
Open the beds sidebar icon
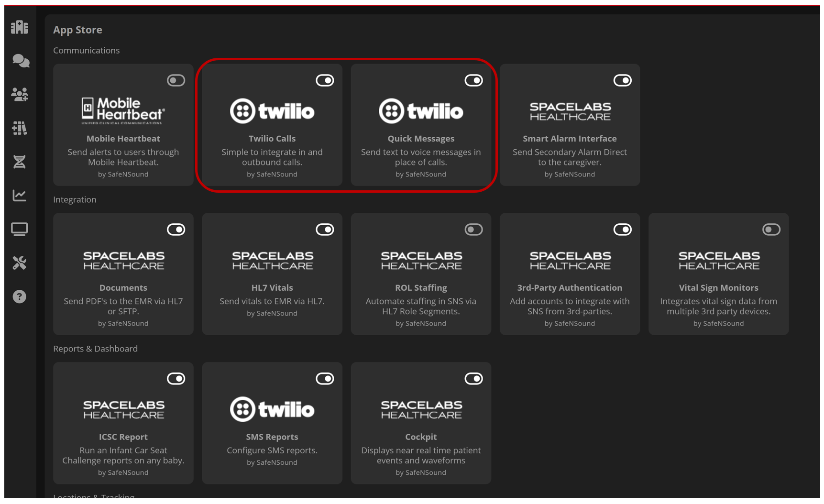click(20, 128)
